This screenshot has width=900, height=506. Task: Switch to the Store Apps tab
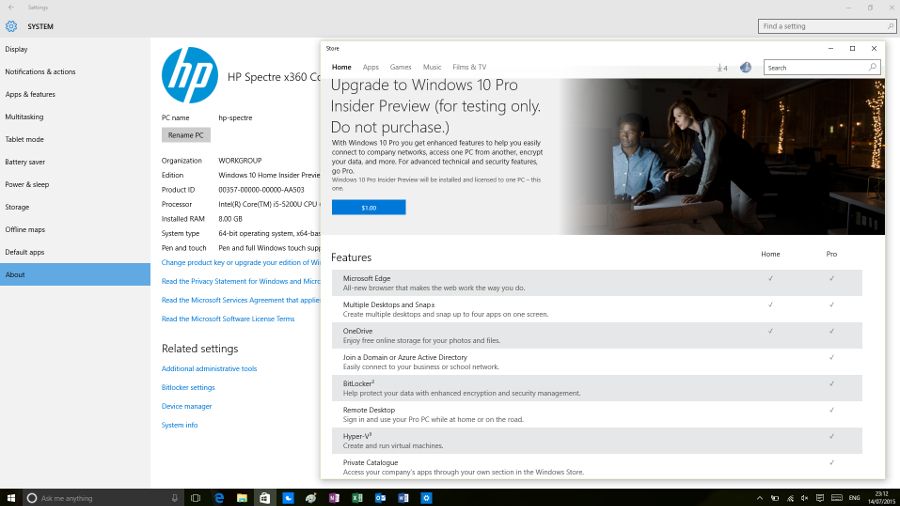(371, 67)
